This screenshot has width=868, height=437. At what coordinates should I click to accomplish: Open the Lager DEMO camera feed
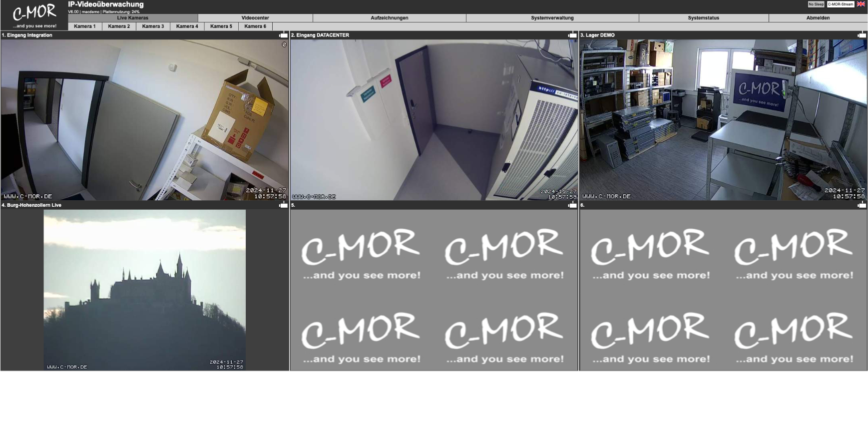(723, 120)
